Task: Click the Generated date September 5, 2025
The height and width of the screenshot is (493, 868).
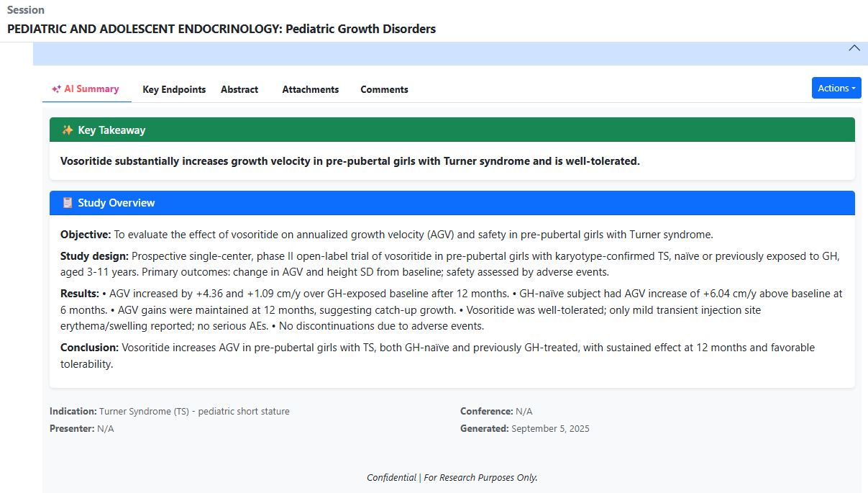Action: (549, 429)
